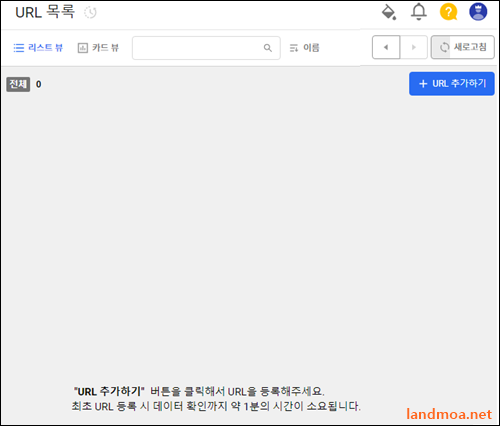Click the next page arrow button
The image size is (500, 426).
414,47
